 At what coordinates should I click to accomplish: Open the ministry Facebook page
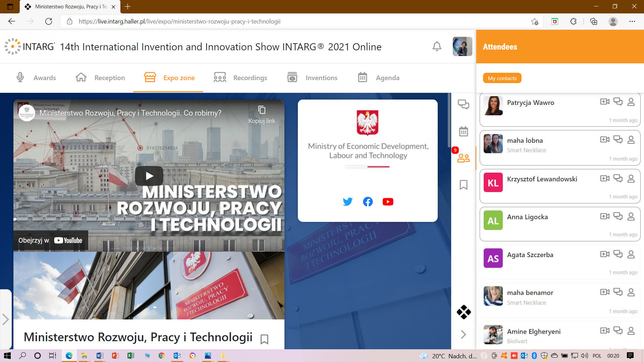[368, 201]
